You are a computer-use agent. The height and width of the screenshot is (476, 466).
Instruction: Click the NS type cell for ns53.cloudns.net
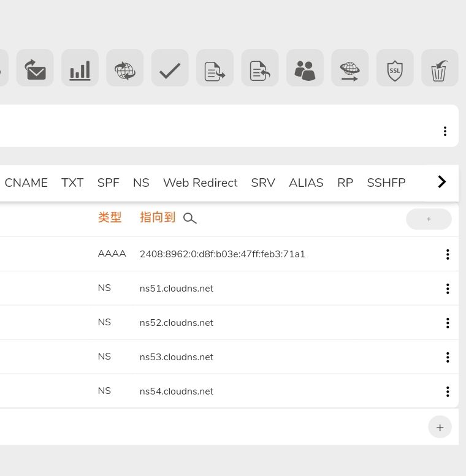click(104, 357)
